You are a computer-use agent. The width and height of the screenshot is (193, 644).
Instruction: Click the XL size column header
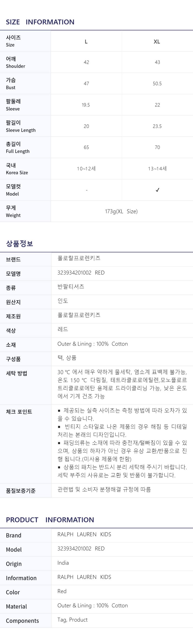(x=157, y=41)
